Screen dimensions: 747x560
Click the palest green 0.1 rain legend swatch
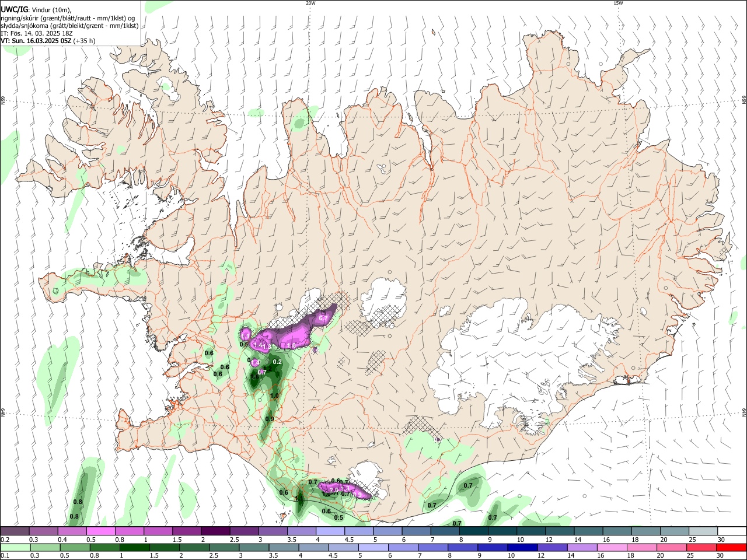pyautogui.click(x=15, y=547)
